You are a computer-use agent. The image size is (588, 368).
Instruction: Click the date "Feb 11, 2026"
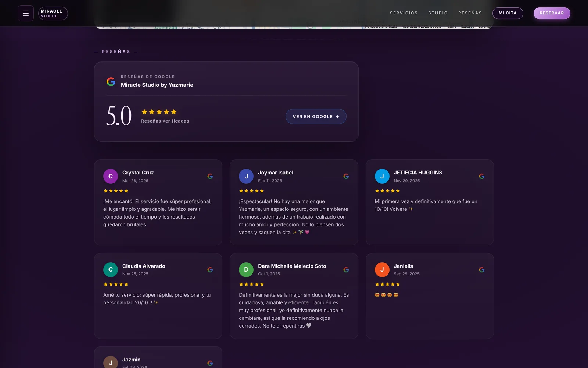pos(270,181)
